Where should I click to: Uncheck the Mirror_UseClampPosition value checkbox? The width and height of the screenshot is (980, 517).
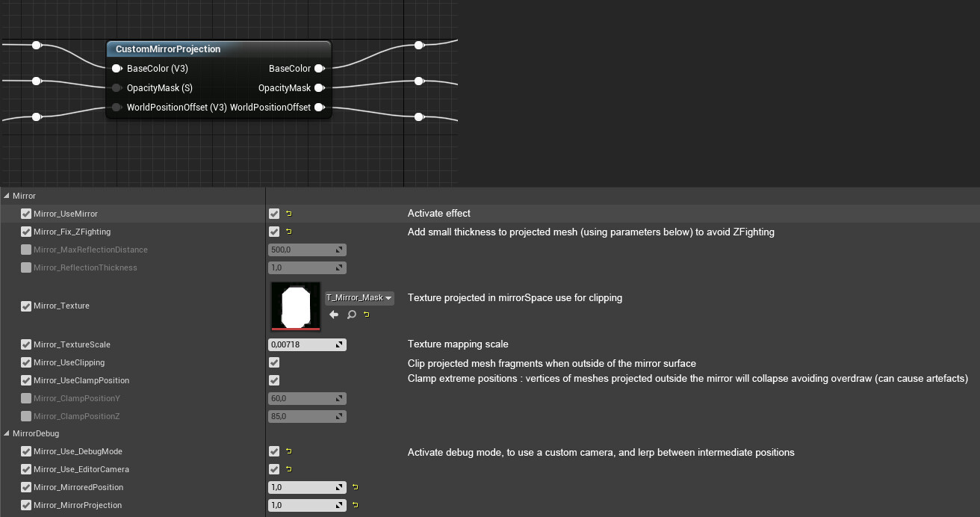[274, 380]
